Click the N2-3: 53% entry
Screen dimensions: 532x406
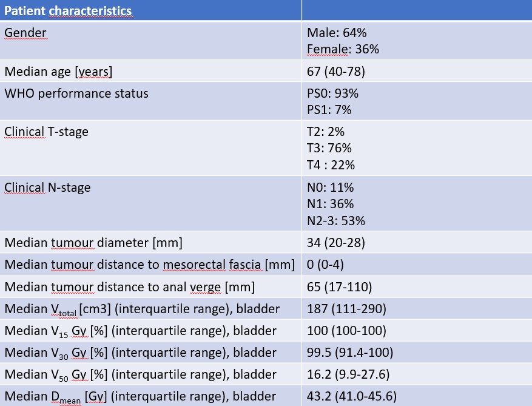click(336, 221)
